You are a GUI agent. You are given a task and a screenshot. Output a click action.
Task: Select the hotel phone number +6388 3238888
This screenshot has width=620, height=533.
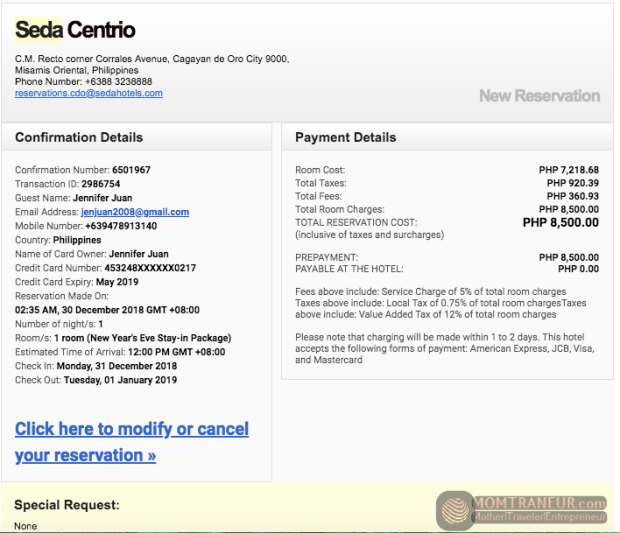119,81
